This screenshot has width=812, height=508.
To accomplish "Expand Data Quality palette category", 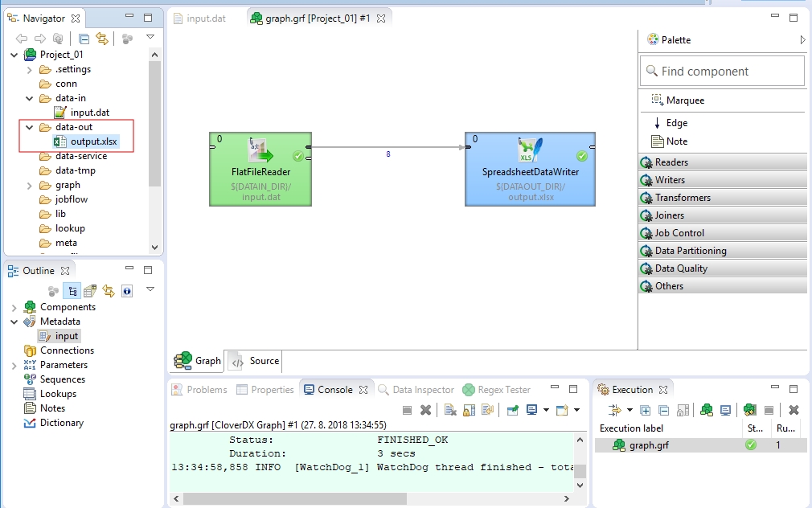I will pyautogui.click(x=723, y=268).
